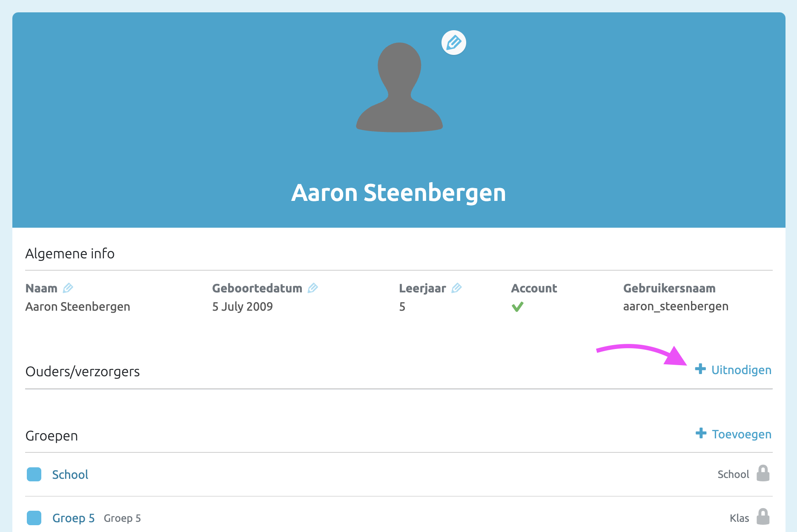Screen dimensions: 797x532
Task: Click the lock icon on School row
Action: coord(763,473)
